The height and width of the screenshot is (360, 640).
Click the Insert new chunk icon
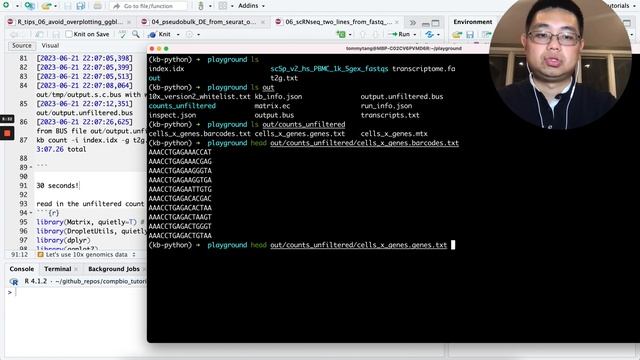click(x=341, y=35)
